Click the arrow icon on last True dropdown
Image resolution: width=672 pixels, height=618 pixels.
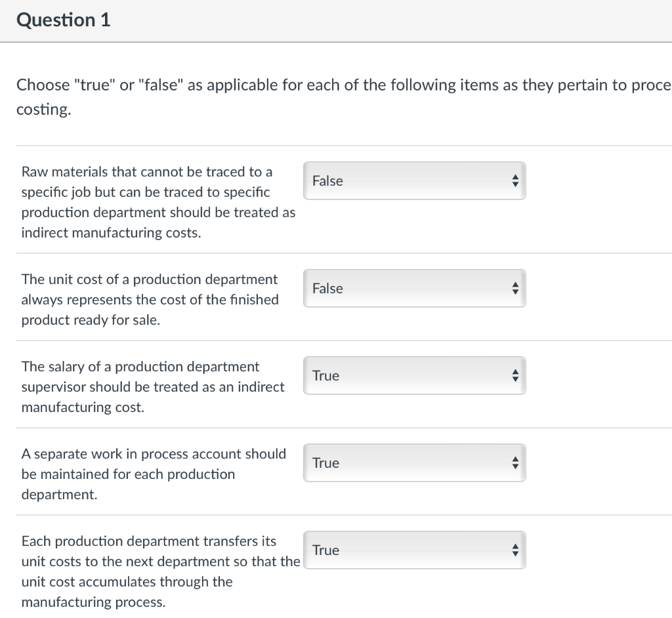point(516,550)
